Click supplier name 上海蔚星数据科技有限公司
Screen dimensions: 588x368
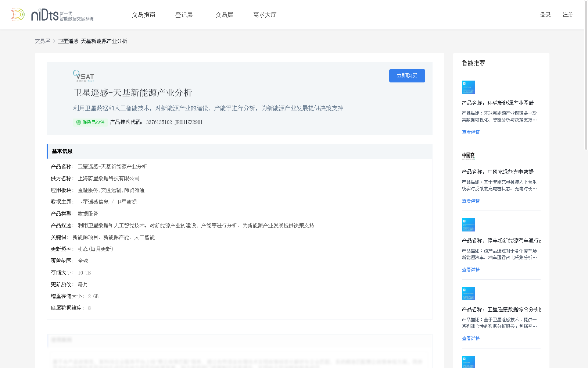point(108,178)
